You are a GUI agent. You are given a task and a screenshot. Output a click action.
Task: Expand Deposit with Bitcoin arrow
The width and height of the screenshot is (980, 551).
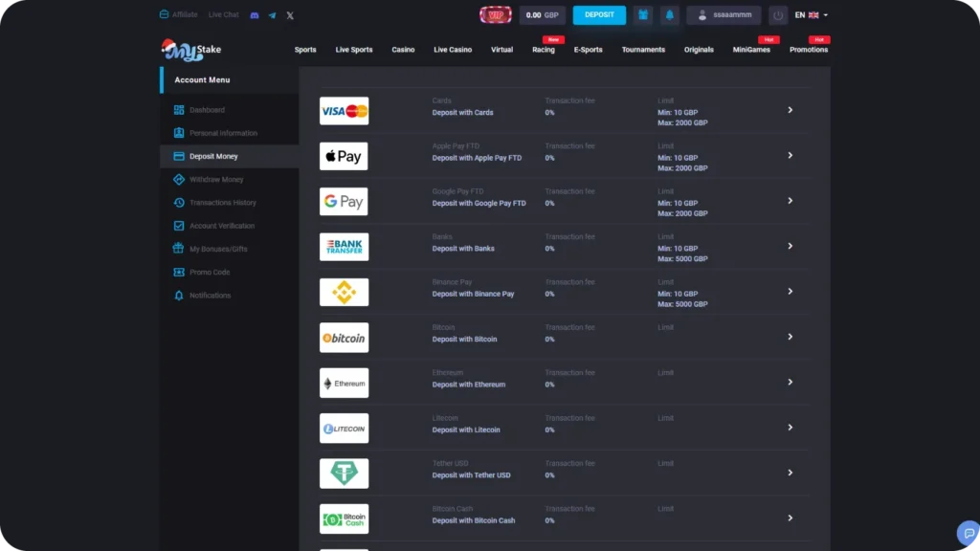(x=790, y=337)
